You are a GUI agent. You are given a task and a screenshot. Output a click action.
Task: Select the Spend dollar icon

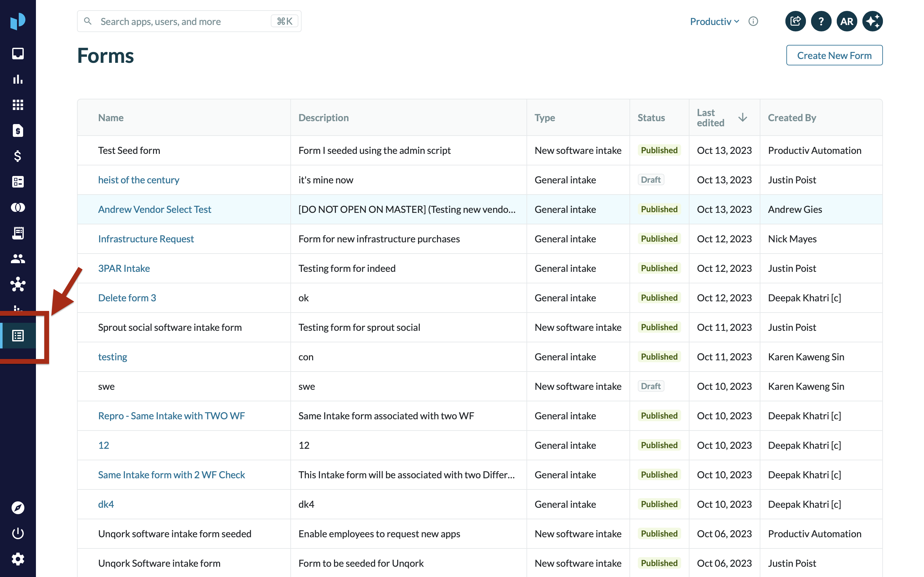tap(18, 156)
